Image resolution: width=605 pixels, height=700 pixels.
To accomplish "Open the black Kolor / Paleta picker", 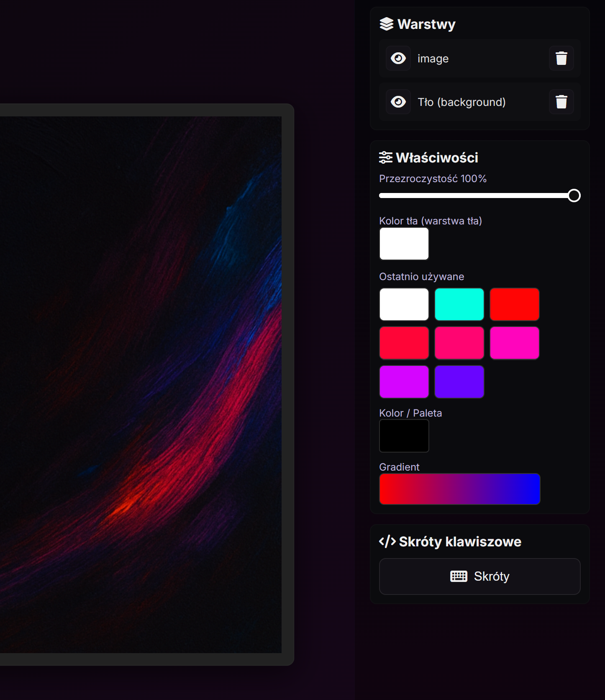I will tap(404, 436).
